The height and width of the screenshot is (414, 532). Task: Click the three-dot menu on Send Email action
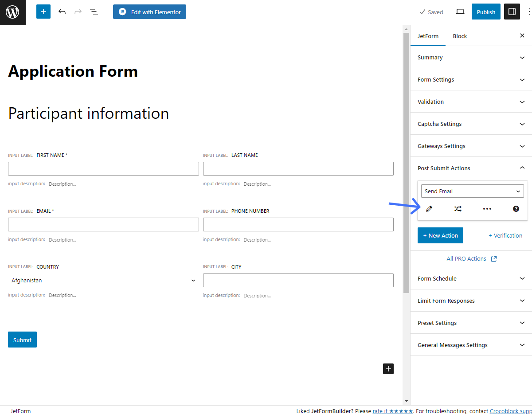(487, 208)
